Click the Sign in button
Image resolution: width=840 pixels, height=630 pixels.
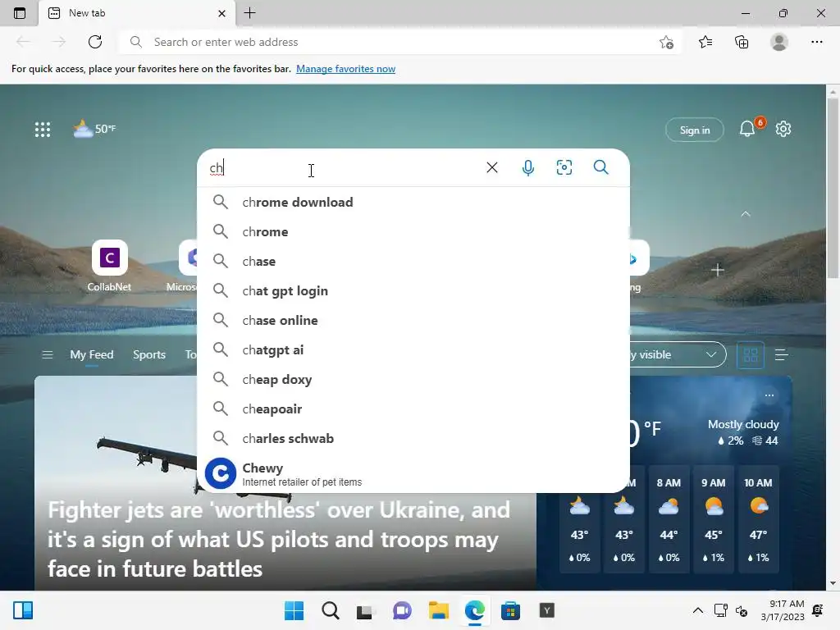tap(694, 130)
